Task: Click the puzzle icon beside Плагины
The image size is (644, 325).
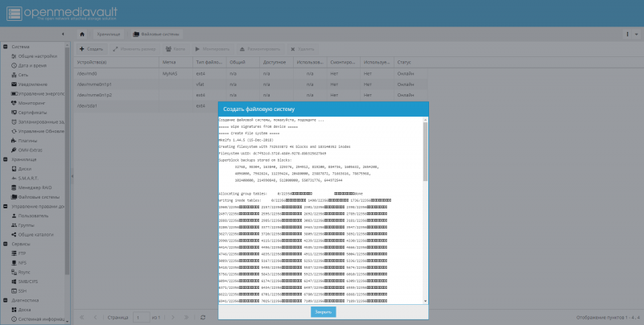Action: click(14, 141)
